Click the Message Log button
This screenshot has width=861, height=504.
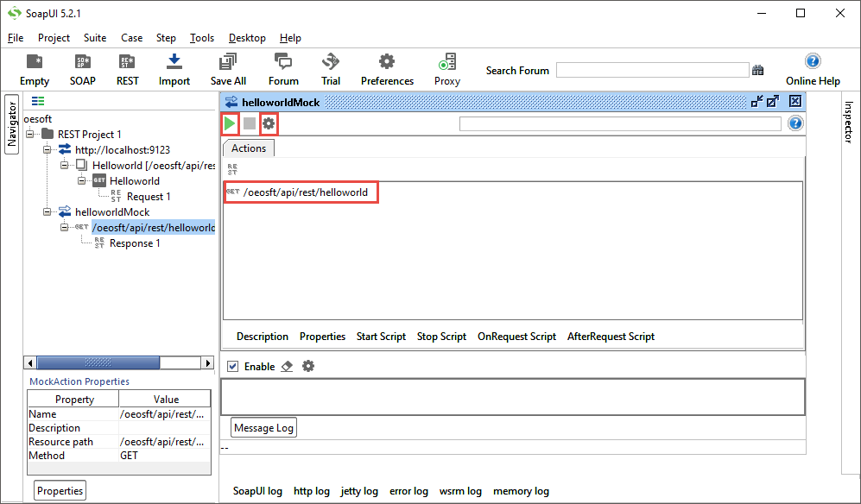click(x=263, y=428)
